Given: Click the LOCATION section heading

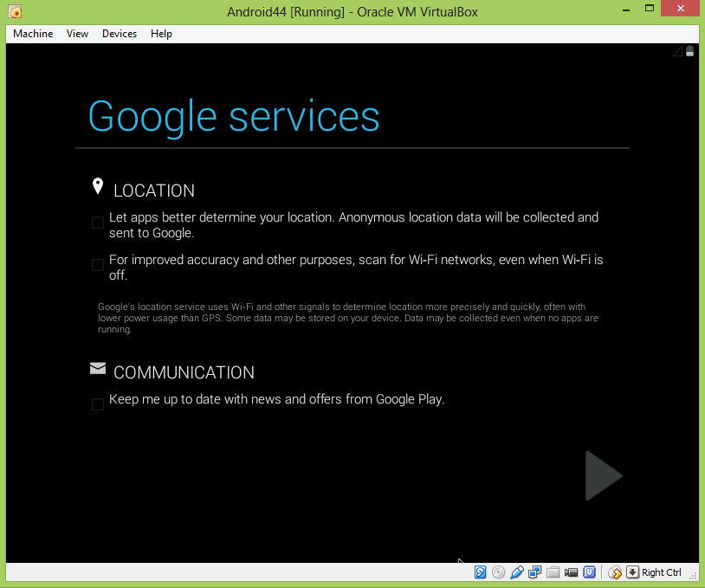Looking at the screenshot, I should coord(154,191).
